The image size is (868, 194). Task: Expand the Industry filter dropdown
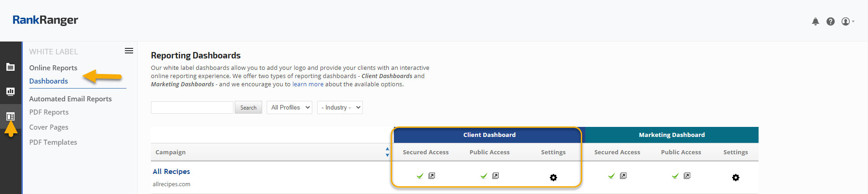click(340, 108)
